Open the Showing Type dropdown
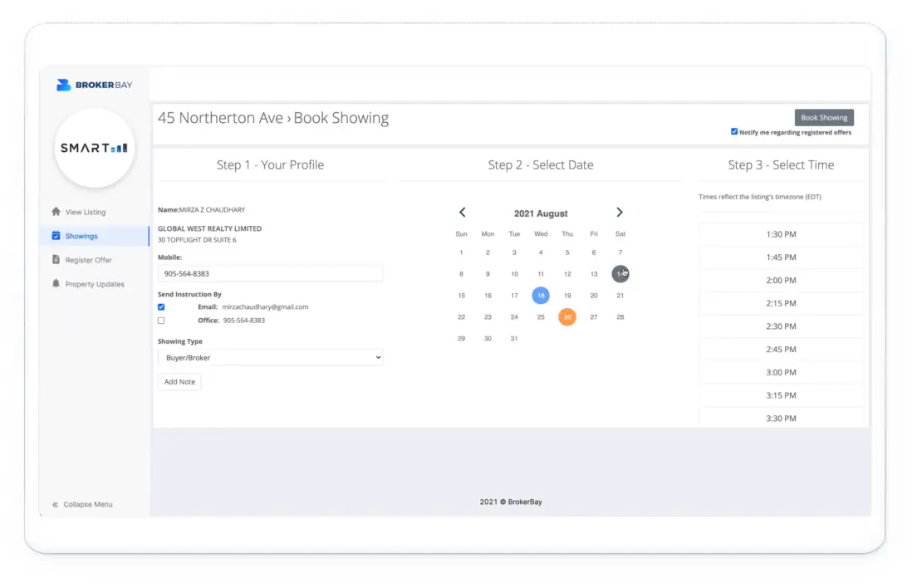Viewport: 912px width, 588px height. [x=270, y=358]
